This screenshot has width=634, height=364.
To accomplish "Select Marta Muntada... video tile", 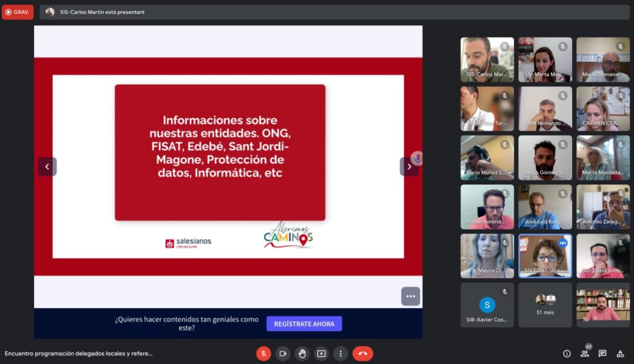I will tap(603, 158).
